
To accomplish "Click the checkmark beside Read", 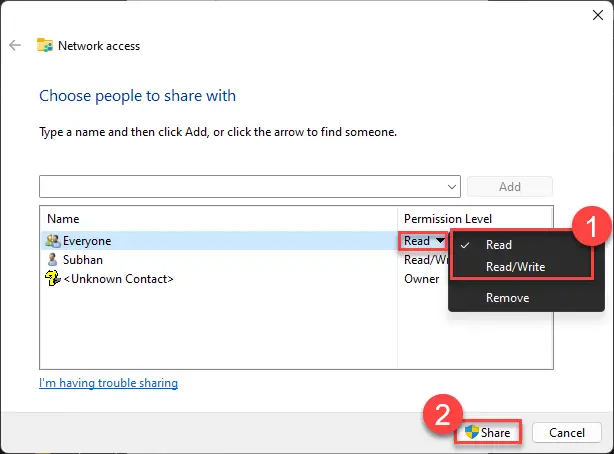I will 466,245.
